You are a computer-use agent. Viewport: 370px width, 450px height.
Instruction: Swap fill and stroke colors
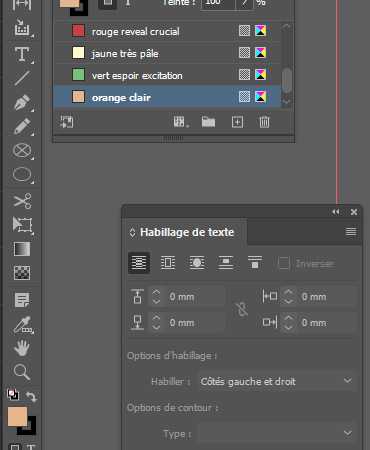(x=31, y=396)
